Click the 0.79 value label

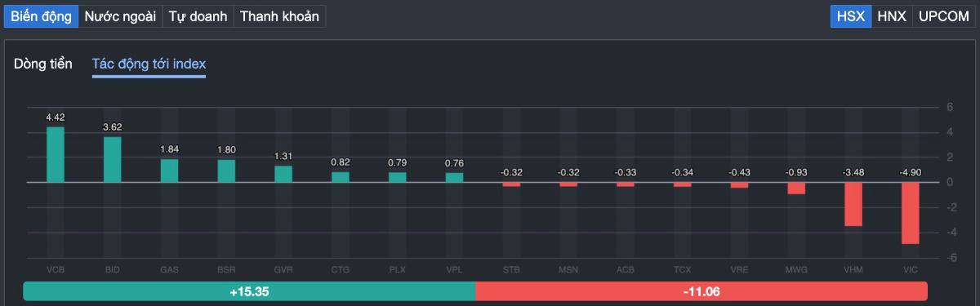pyautogui.click(x=398, y=162)
